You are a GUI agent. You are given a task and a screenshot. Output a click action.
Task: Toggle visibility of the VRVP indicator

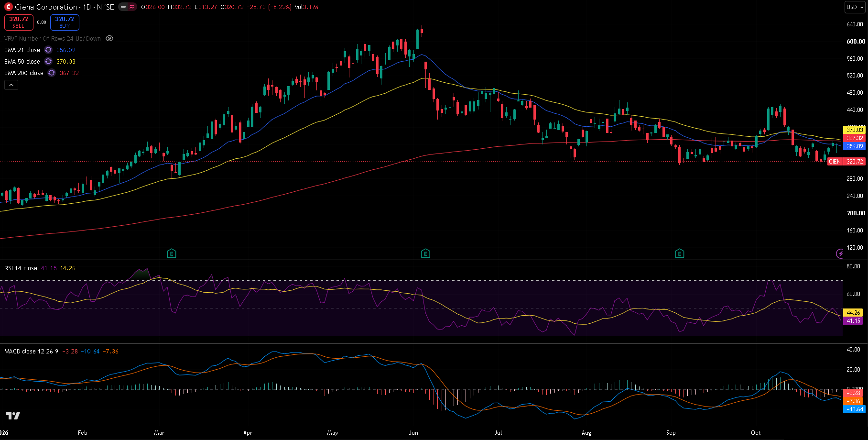pos(109,38)
